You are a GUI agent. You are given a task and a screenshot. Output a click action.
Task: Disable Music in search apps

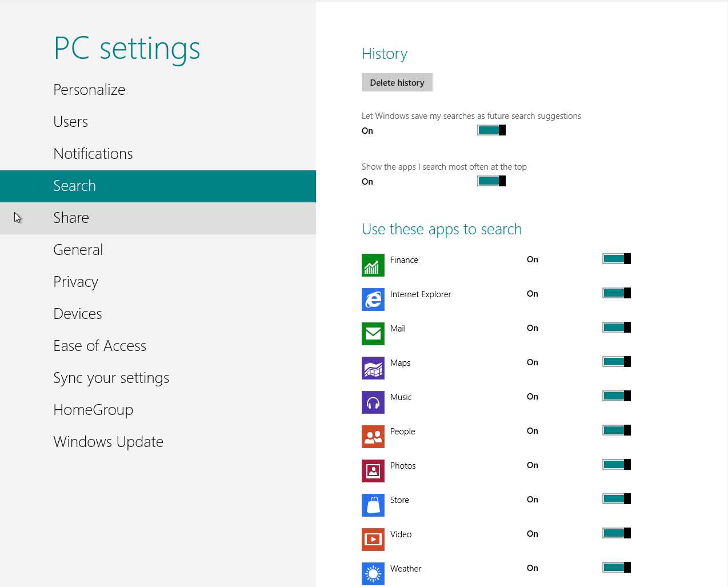(617, 396)
